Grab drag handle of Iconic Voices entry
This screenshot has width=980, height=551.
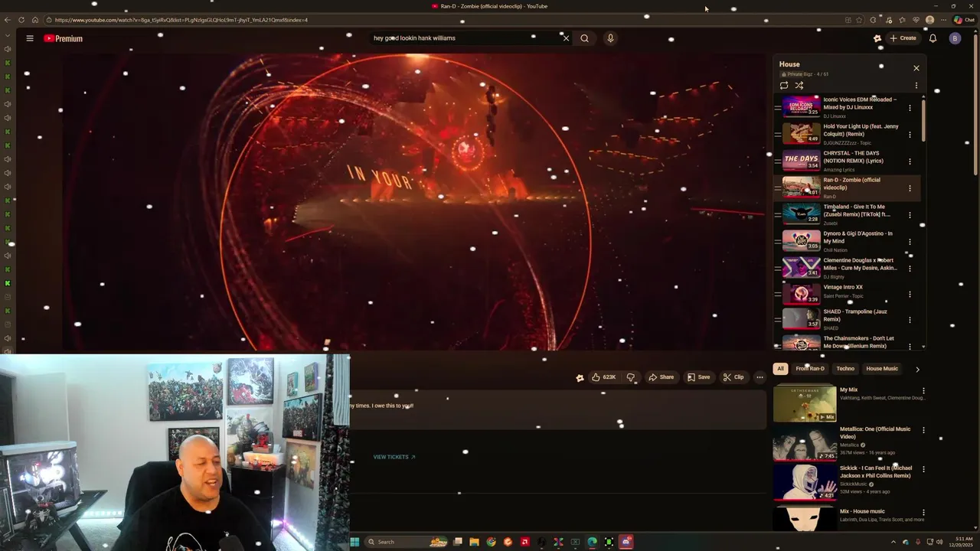tap(777, 108)
